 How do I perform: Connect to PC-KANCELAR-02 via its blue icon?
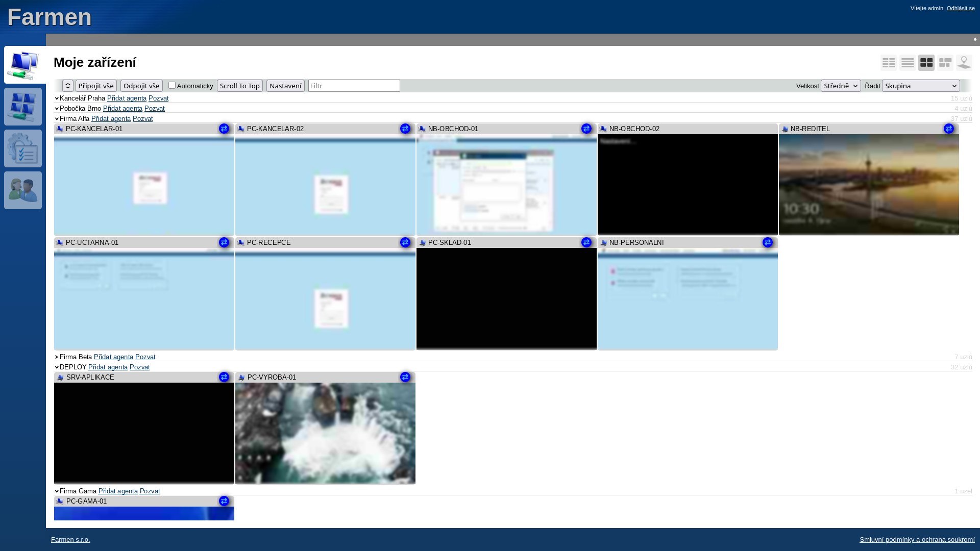click(405, 129)
